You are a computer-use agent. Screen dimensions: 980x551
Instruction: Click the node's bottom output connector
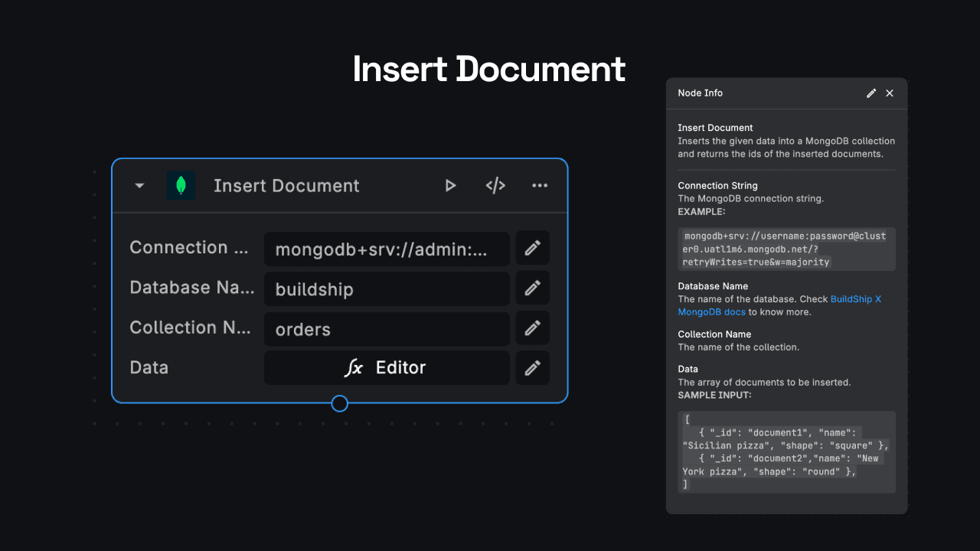click(340, 403)
